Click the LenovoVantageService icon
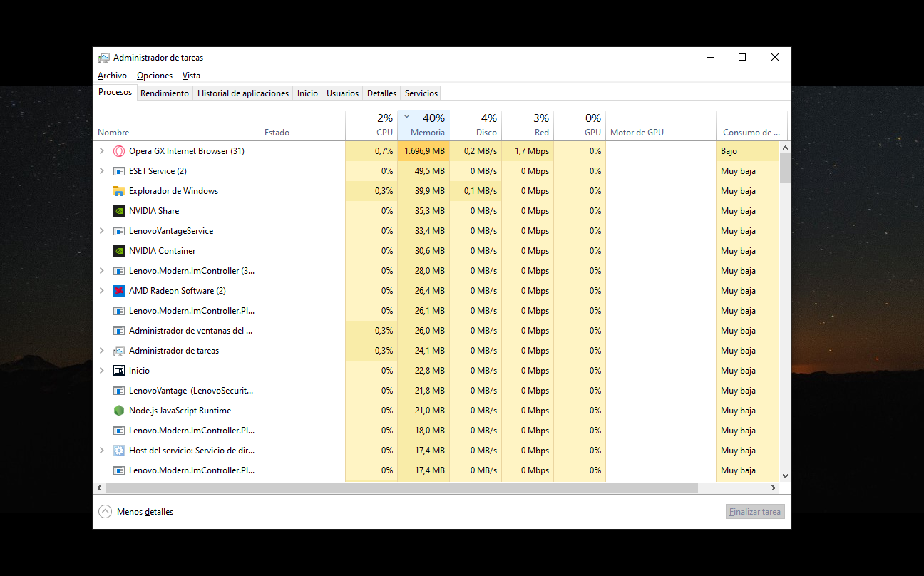This screenshot has width=924, height=576. (119, 231)
